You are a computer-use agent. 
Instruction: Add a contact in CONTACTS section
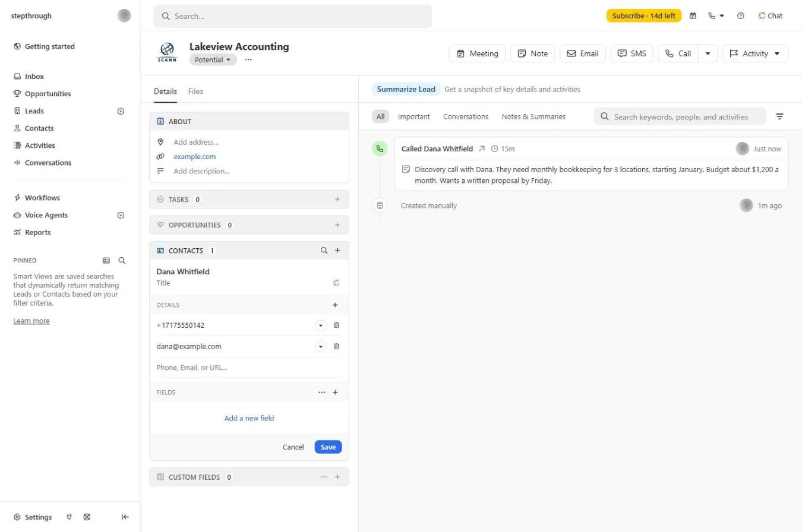[337, 251]
